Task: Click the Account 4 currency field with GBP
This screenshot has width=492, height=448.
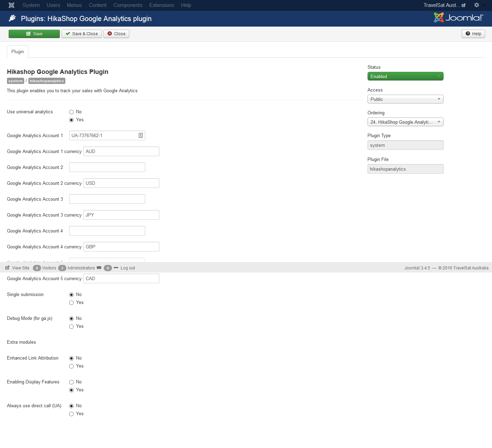Action: pyautogui.click(x=121, y=247)
